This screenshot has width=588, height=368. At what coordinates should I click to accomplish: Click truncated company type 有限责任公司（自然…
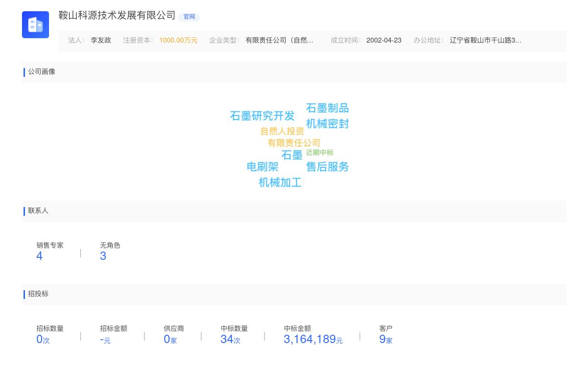[279, 41]
